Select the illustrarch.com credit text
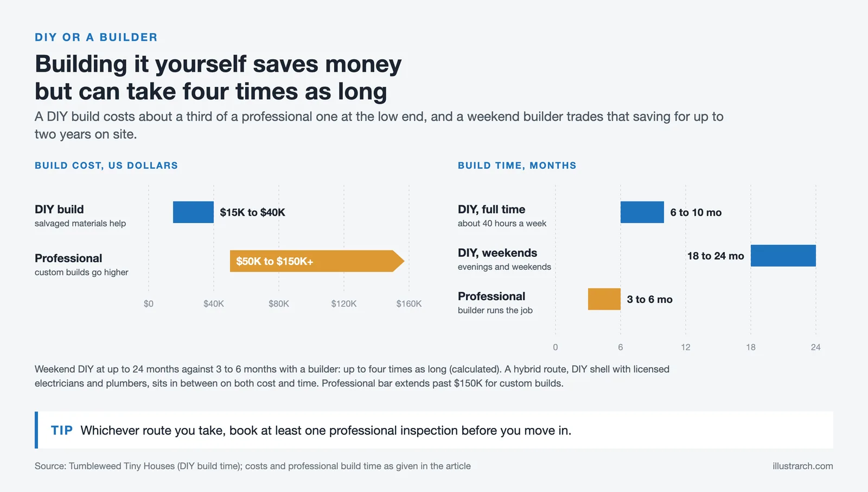The width and height of the screenshot is (868, 492). [x=803, y=466]
